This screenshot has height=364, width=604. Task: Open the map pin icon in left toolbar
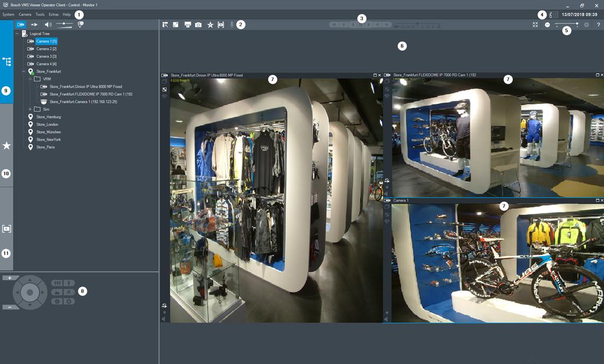pos(80,24)
